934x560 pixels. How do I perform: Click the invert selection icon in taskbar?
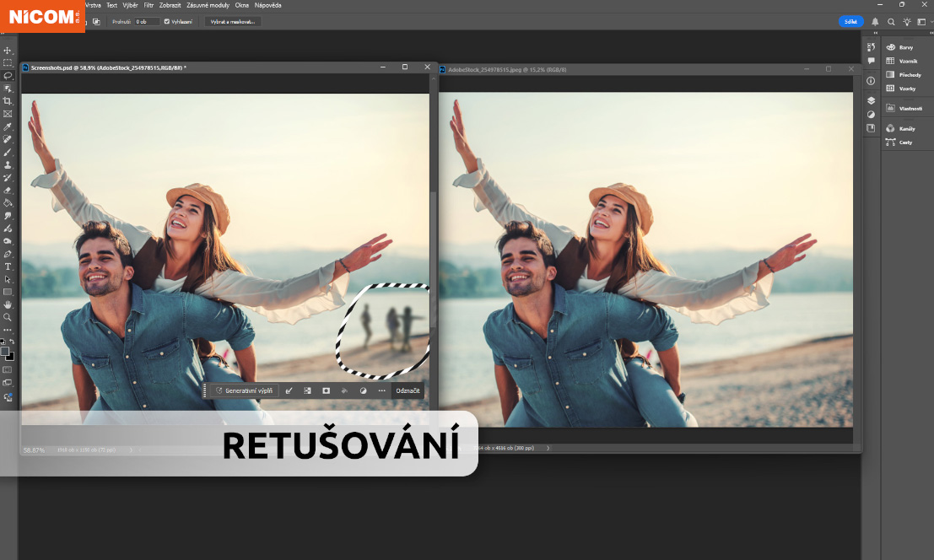tap(307, 391)
